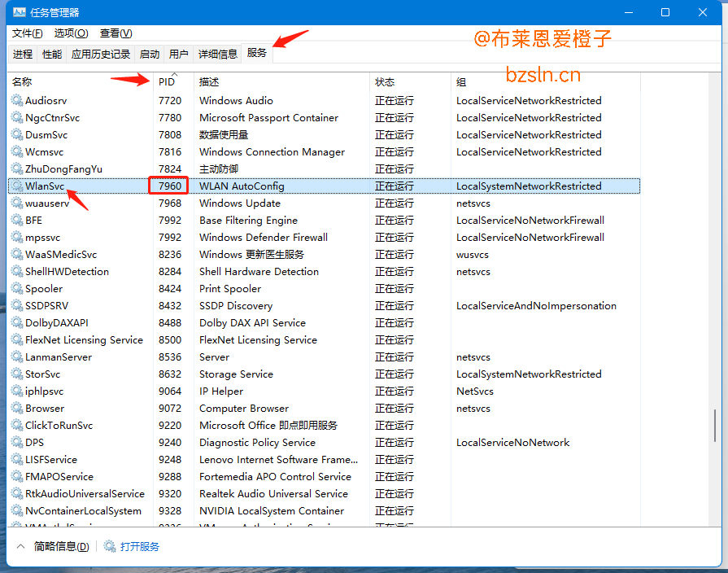Click gear icon beside WlanSvc service
Viewport: 728px width, 573px height.
click(17, 186)
